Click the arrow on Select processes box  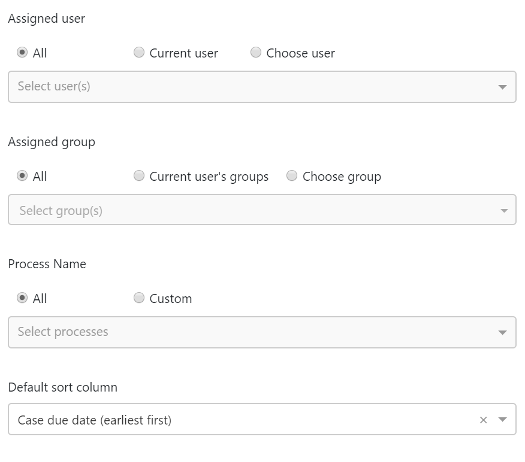502,332
